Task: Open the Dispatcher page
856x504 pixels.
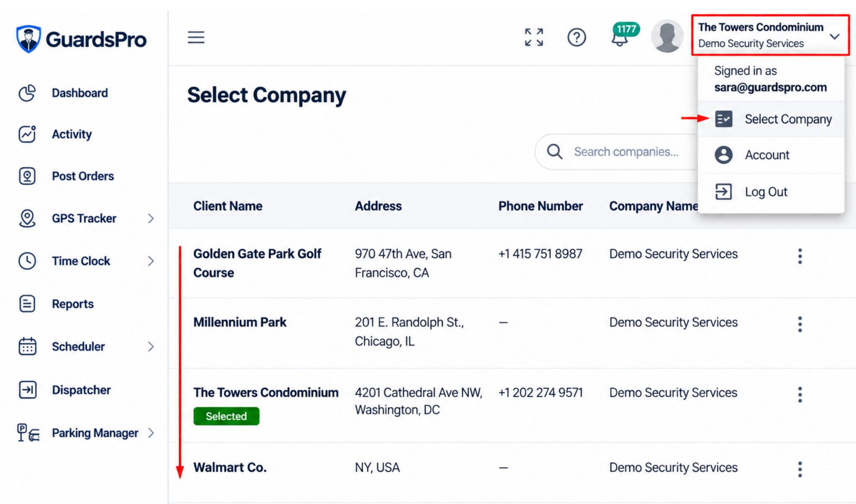Action: click(x=82, y=390)
